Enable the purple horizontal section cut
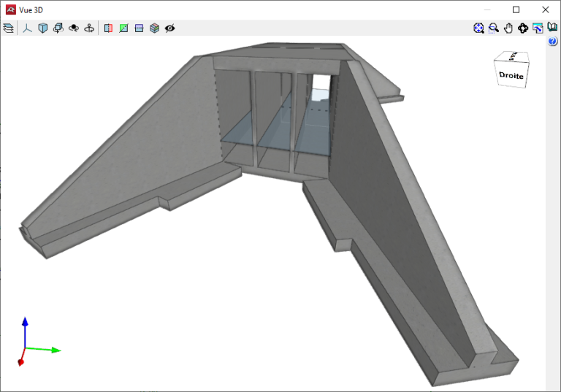Image resolution: width=561 pixels, height=392 pixels. (x=139, y=28)
